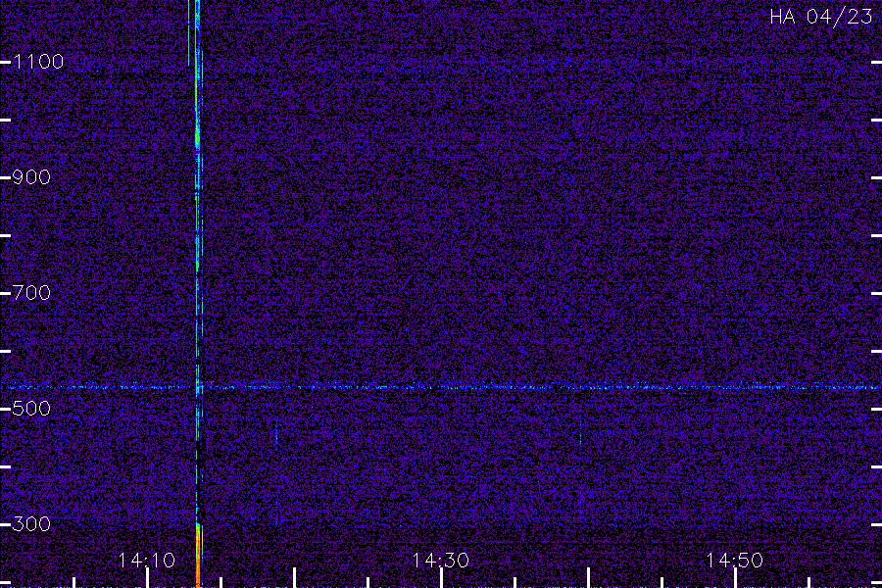
Task: Click the 14:30 time axis label
Action: tap(440, 561)
